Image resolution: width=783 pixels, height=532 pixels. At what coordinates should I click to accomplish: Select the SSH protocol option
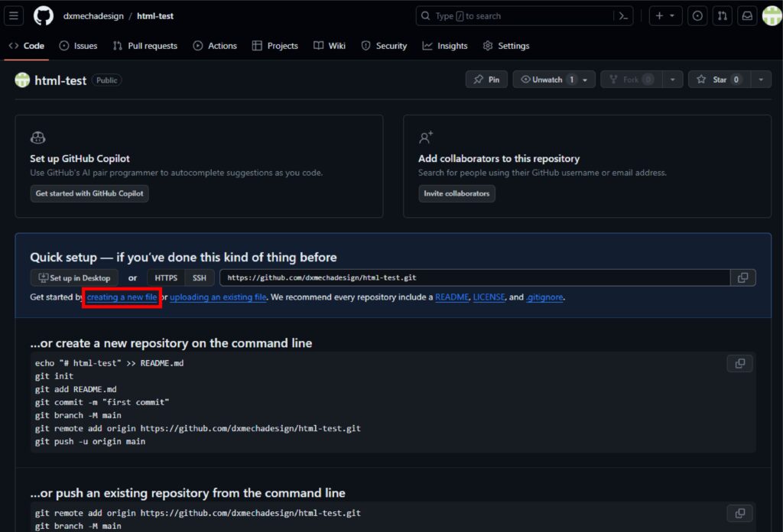[x=200, y=278]
